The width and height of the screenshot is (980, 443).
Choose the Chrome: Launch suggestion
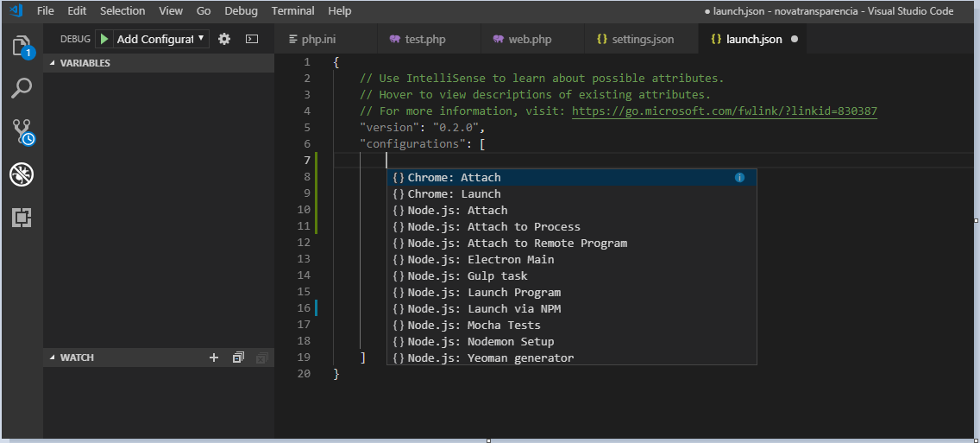click(454, 194)
